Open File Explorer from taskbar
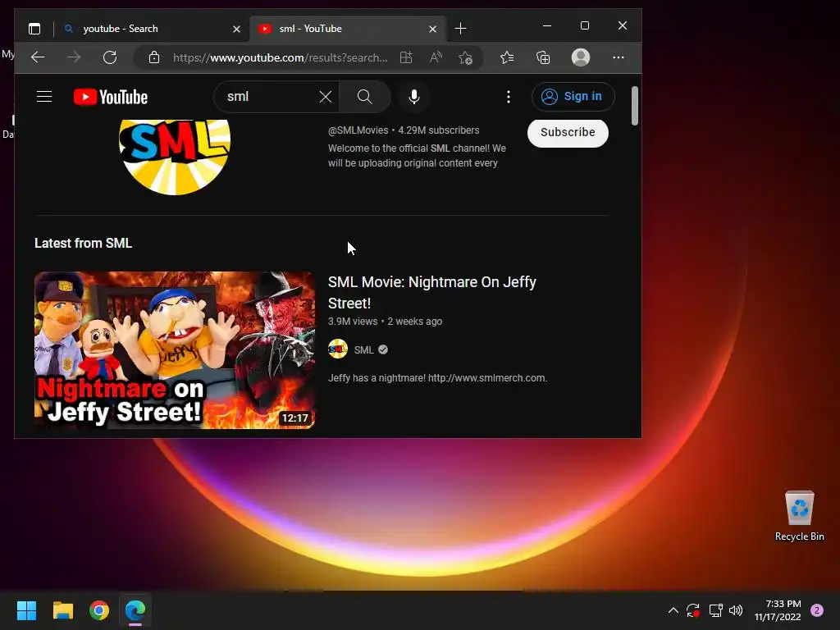This screenshot has width=840, height=630. point(62,610)
